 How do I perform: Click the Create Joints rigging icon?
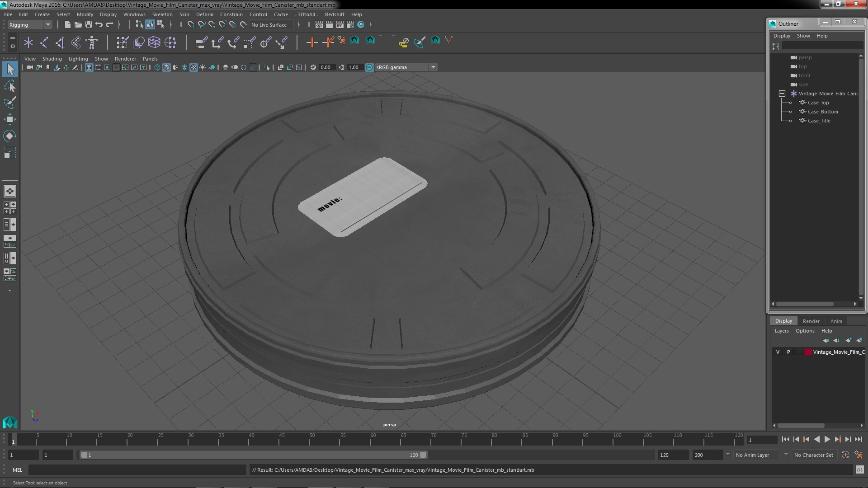click(44, 42)
